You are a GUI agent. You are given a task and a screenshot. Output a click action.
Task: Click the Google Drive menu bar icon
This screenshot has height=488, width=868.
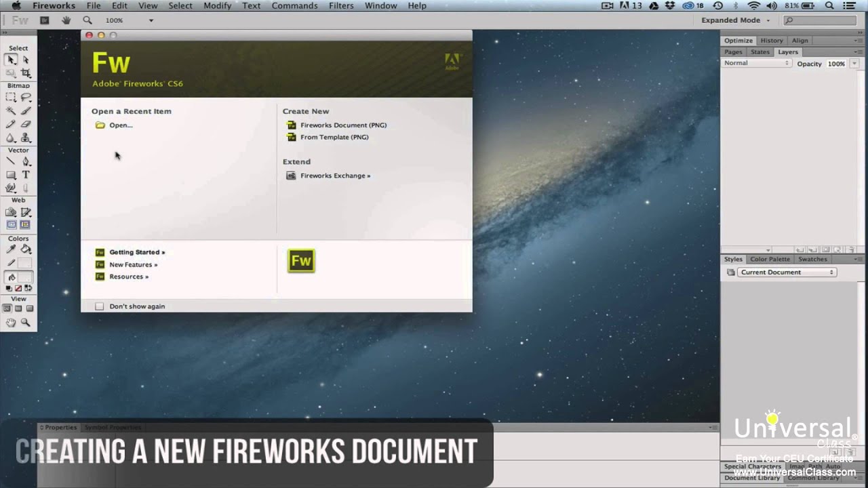click(x=654, y=5)
